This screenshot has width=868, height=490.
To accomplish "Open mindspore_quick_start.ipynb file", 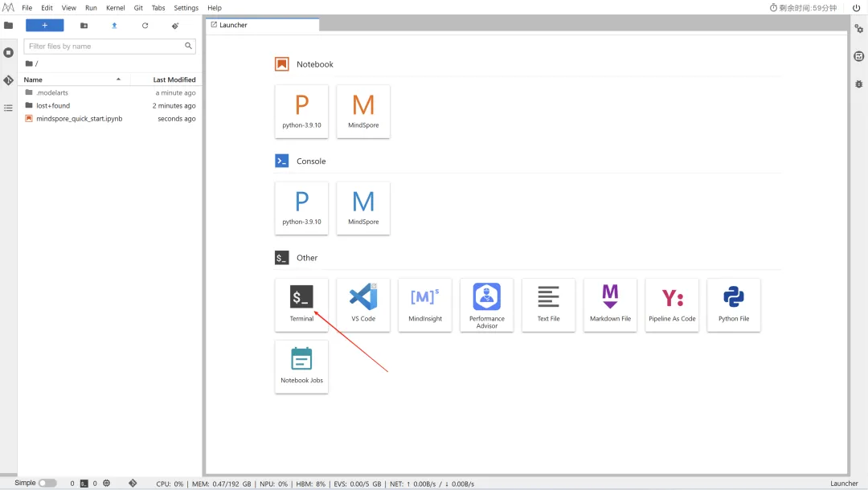I will click(x=79, y=118).
